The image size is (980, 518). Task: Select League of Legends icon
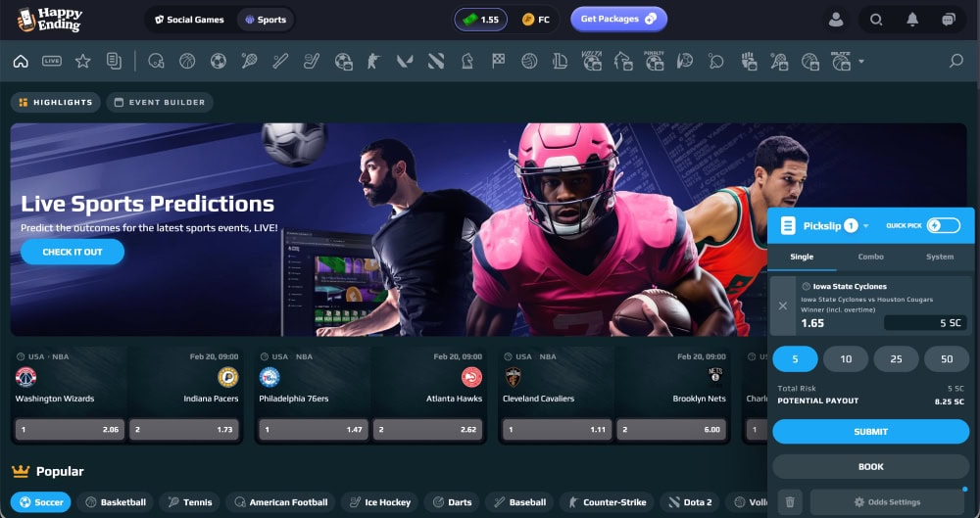(561, 62)
